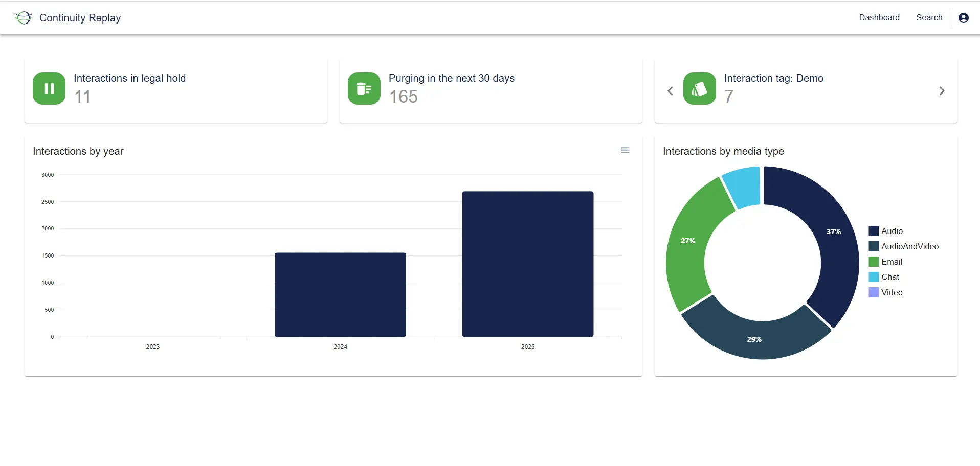Screen dimensions: 980x466
Task: Open the Search nav item
Action: 929,18
